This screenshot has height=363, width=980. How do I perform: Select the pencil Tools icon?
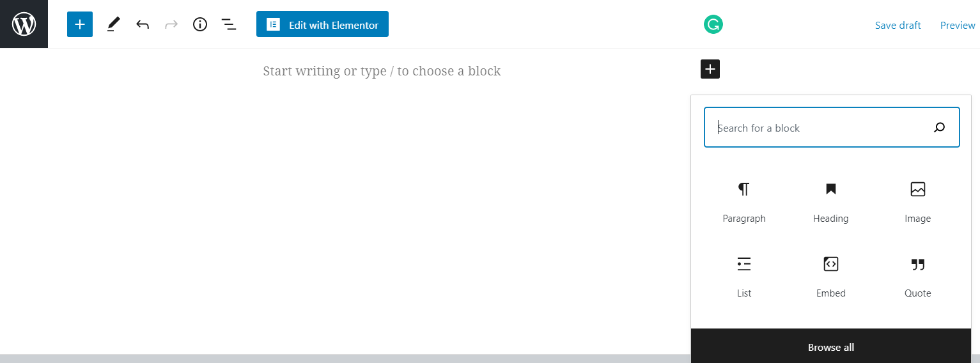pyautogui.click(x=113, y=24)
